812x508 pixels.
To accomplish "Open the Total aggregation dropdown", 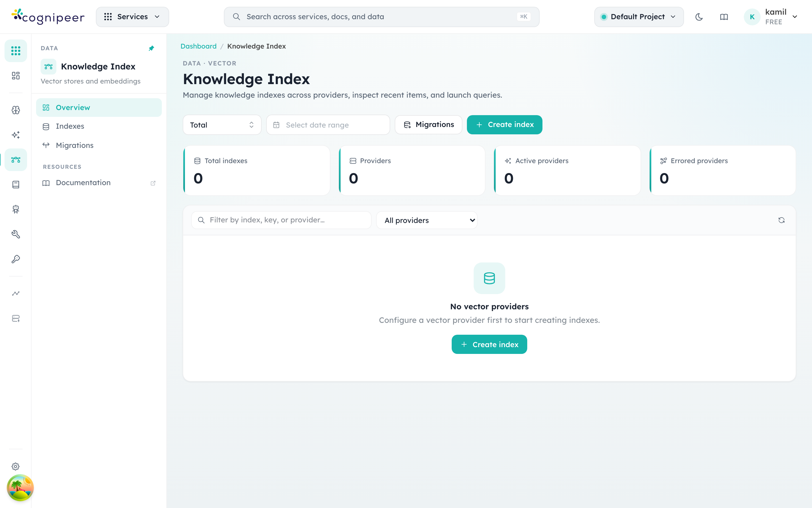I will 222,125.
